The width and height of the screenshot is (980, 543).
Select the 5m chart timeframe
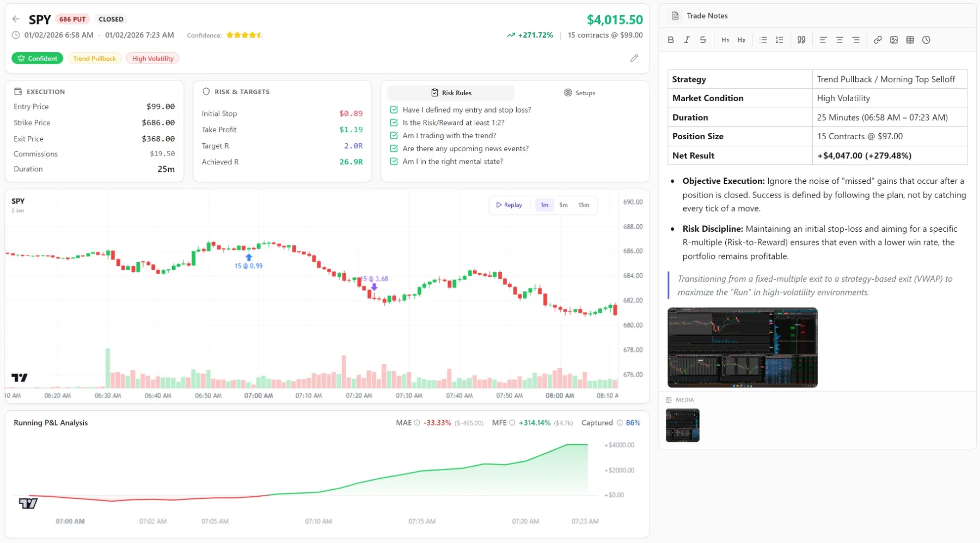click(563, 205)
